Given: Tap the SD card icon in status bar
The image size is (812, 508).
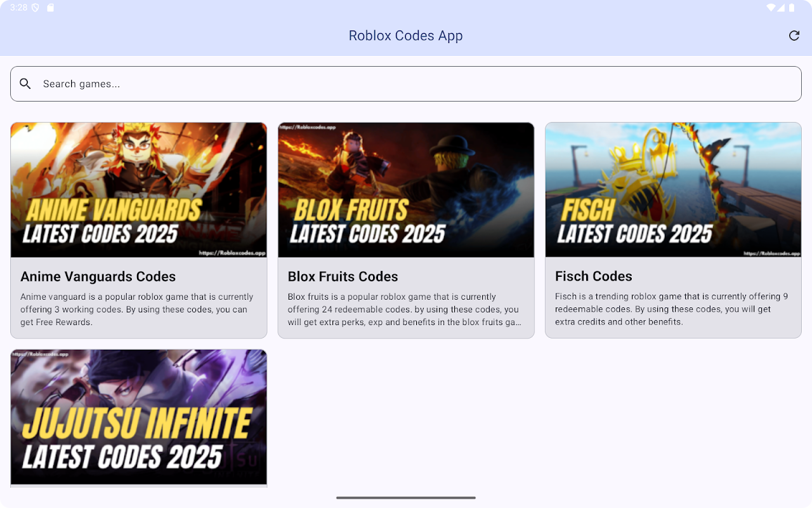Looking at the screenshot, I should click(x=51, y=8).
